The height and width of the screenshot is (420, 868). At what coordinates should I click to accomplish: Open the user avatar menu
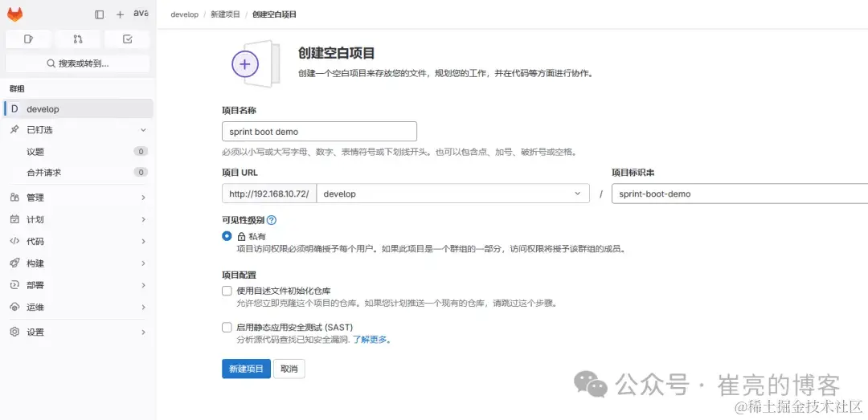pos(141,14)
